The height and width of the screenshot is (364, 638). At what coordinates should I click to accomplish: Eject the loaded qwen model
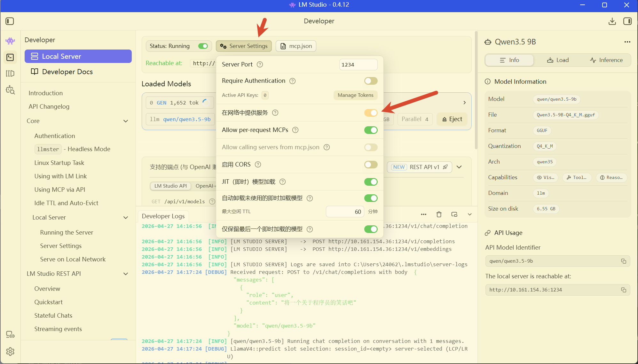(x=452, y=119)
